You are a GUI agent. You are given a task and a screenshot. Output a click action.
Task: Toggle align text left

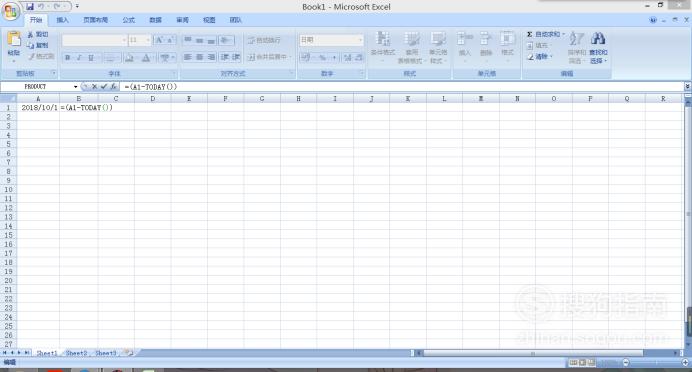(x=188, y=57)
